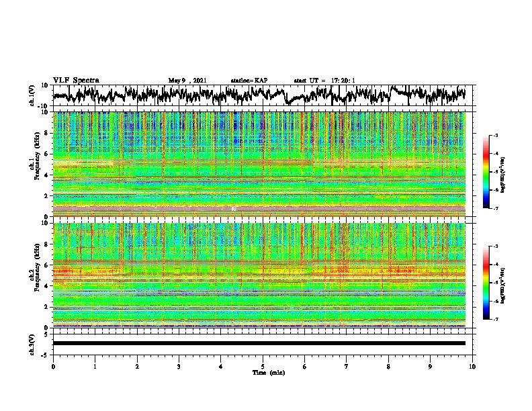Click tick label 3 on the Time axis
This screenshot has height=411, width=532.
[x=179, y=367]
